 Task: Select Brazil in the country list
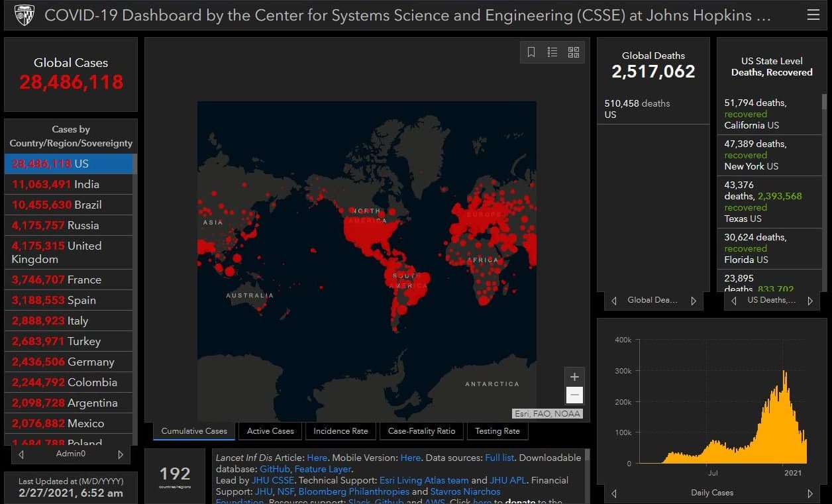68,205
